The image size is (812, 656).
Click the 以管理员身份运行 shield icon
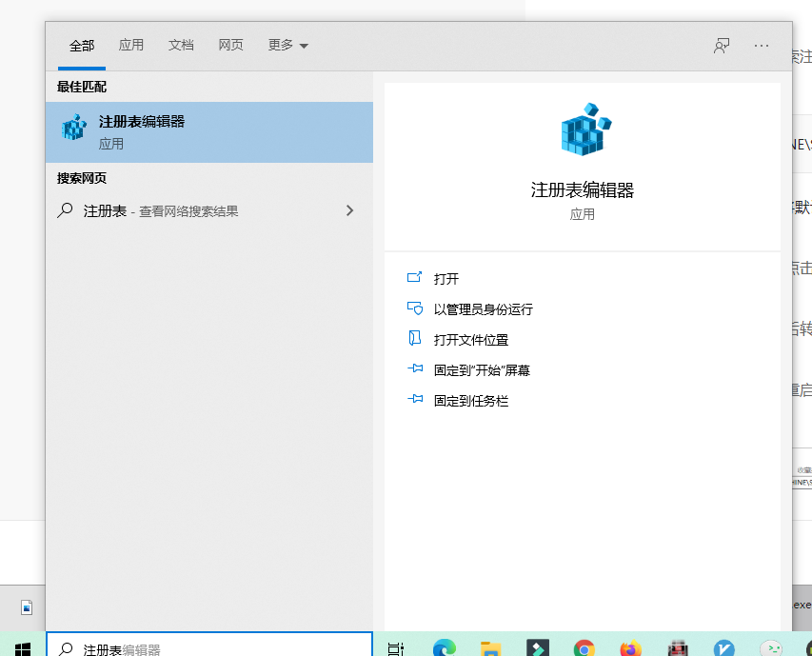pyautogui.click(x=413, y=308)
